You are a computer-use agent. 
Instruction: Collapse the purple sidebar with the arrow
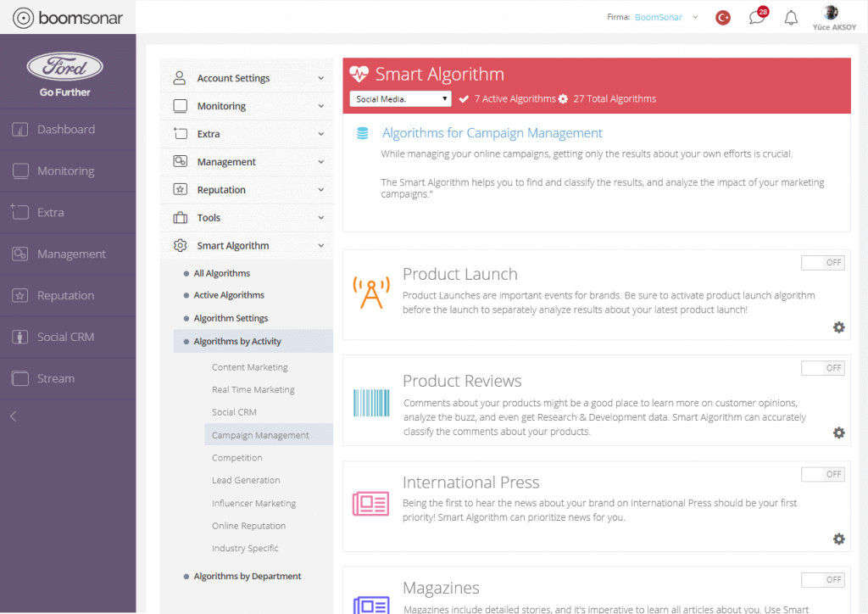pyautogui.click(x=14, y=416)
